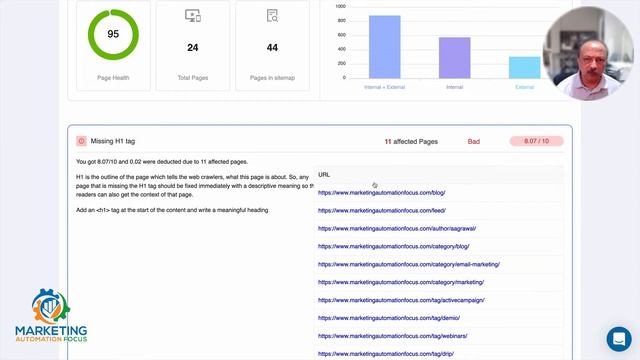Click the Total Pages value 24

click(x=193, y=48)
